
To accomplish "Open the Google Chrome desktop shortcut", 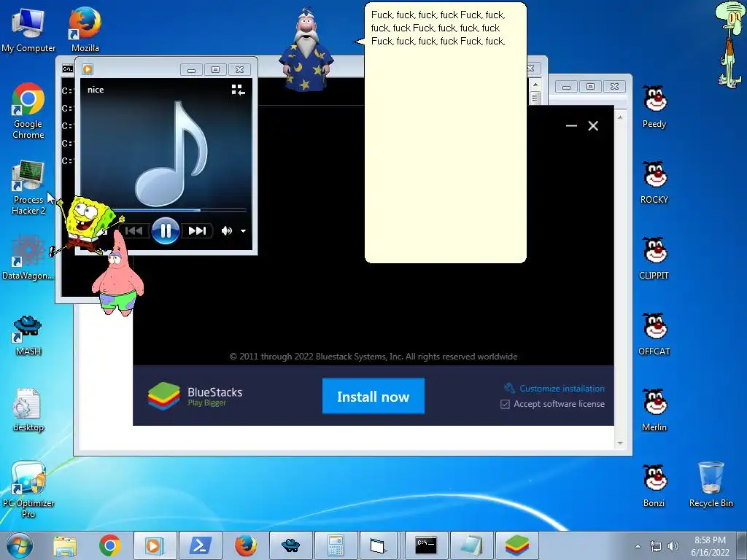I will (28, 111).
